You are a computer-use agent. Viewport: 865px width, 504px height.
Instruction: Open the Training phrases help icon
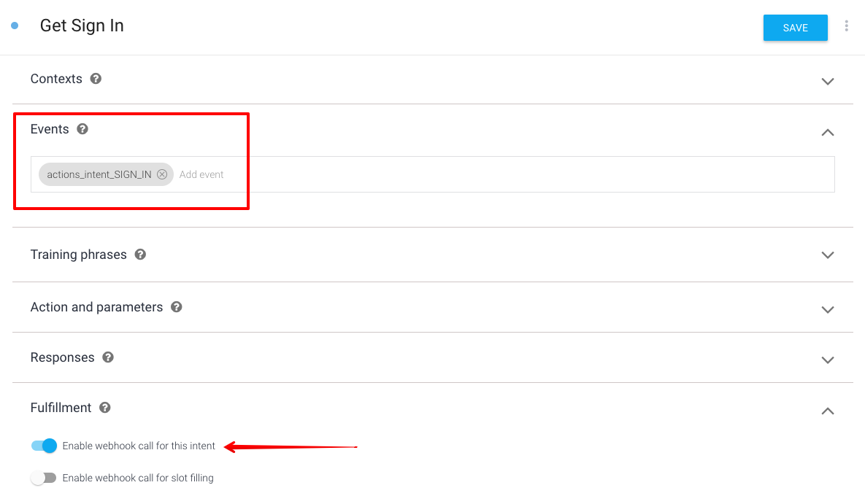point(140,255)
